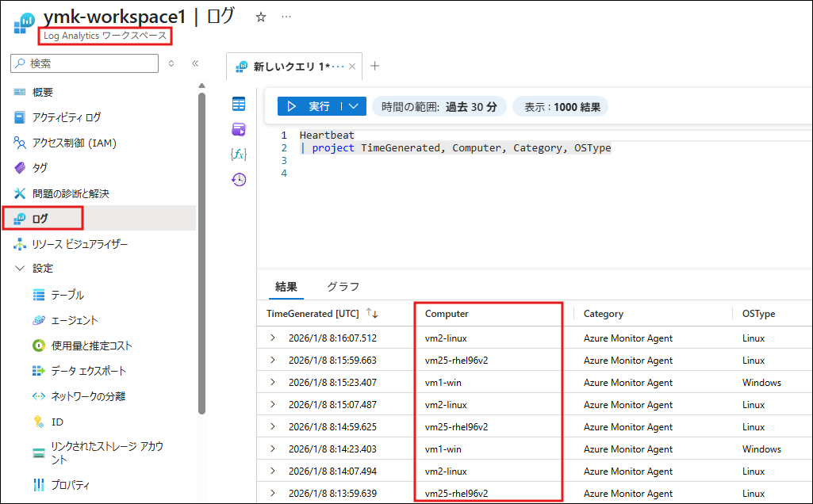Image resolution: width=813 pixels, height=504 pixels.
Task: Click the ID key icon
Action: pyautogui.click(x=39, y=422)
